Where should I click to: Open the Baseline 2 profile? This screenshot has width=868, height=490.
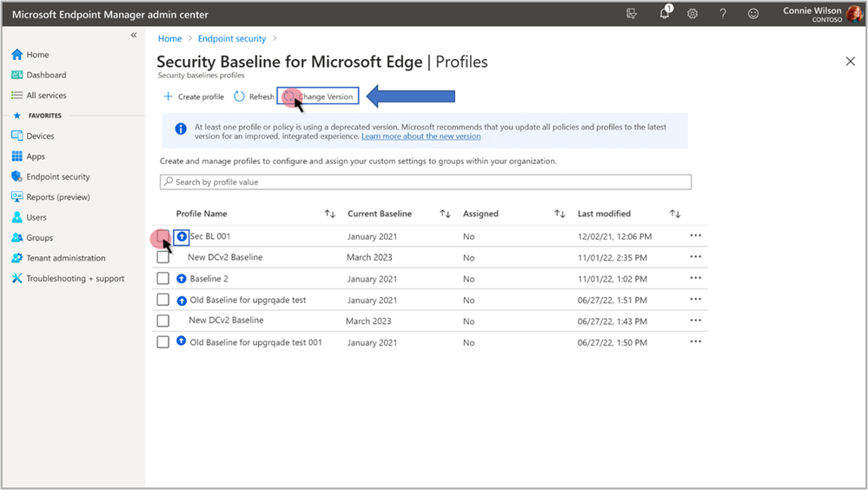[x=209, y=279]
